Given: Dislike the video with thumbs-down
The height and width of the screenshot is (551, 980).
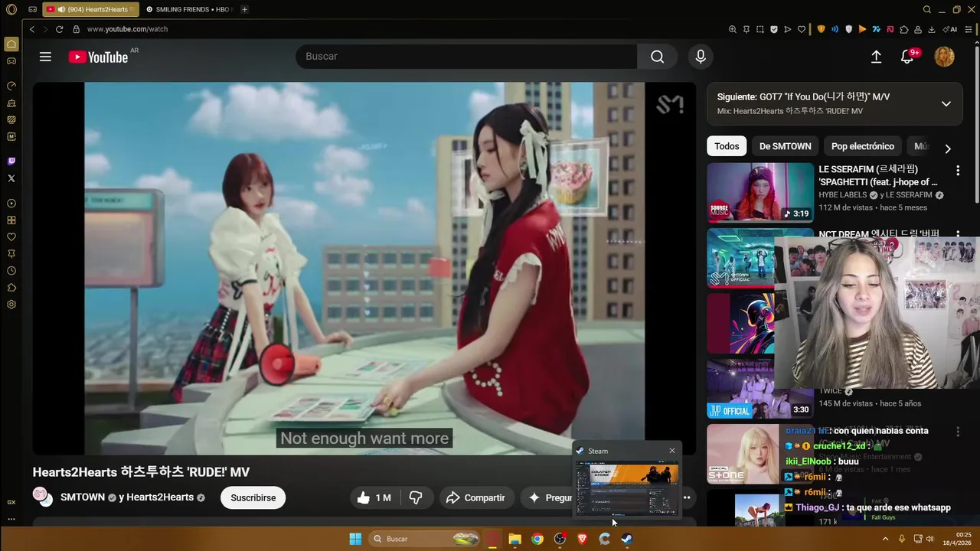Looking at the screenshot, I should click(x=416, y=497).
